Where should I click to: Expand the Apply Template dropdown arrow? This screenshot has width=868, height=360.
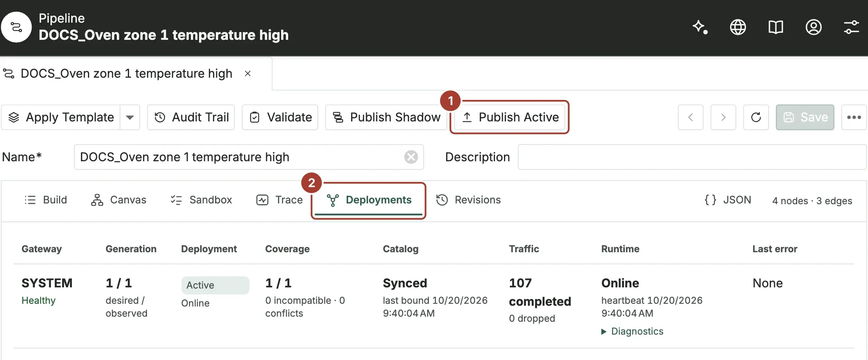[130, 117]
